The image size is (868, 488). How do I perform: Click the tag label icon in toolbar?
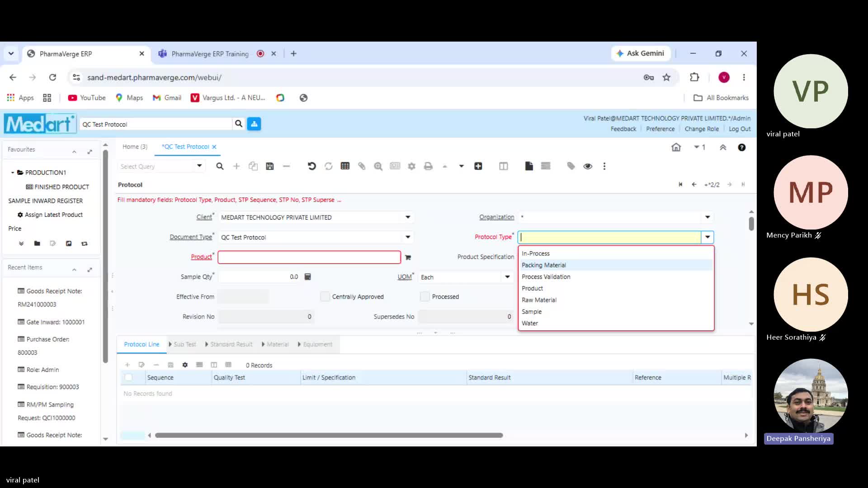pos(571,166)
